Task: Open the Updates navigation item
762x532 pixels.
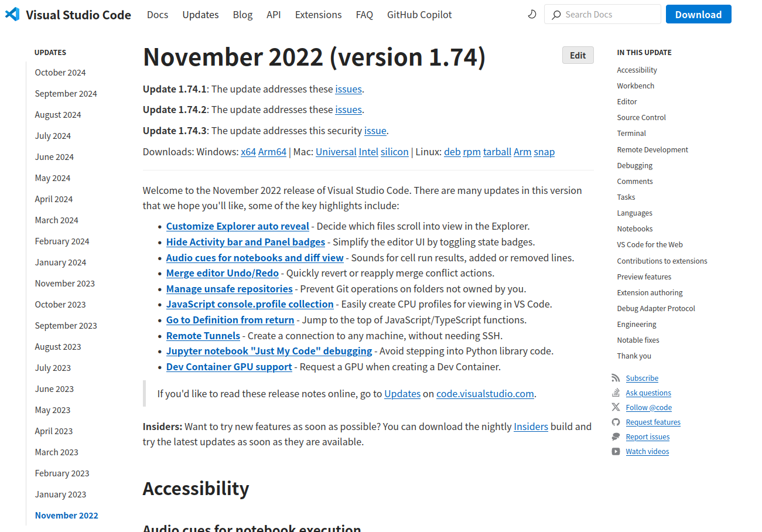Action: 200,15
